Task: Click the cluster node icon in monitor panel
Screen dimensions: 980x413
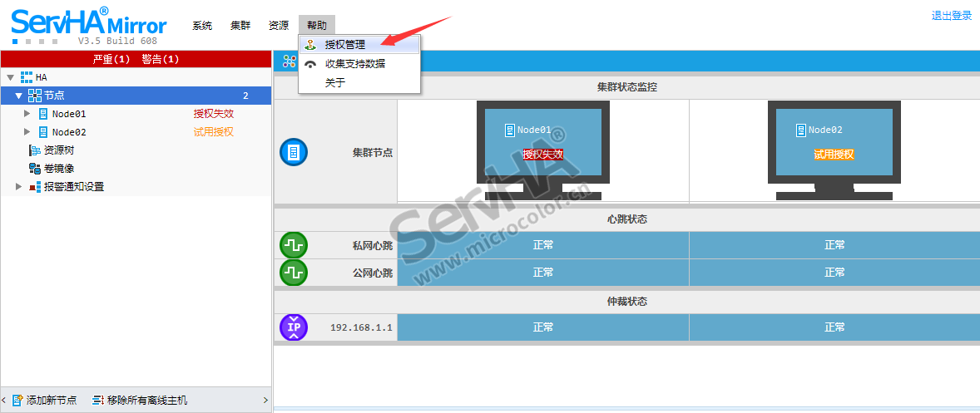Action: tap(293, 153)
